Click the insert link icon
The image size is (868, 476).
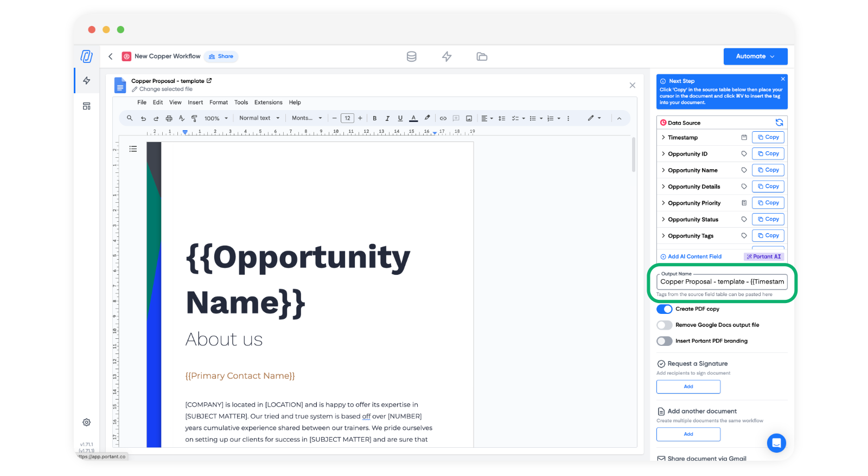(x=443, y=118)
